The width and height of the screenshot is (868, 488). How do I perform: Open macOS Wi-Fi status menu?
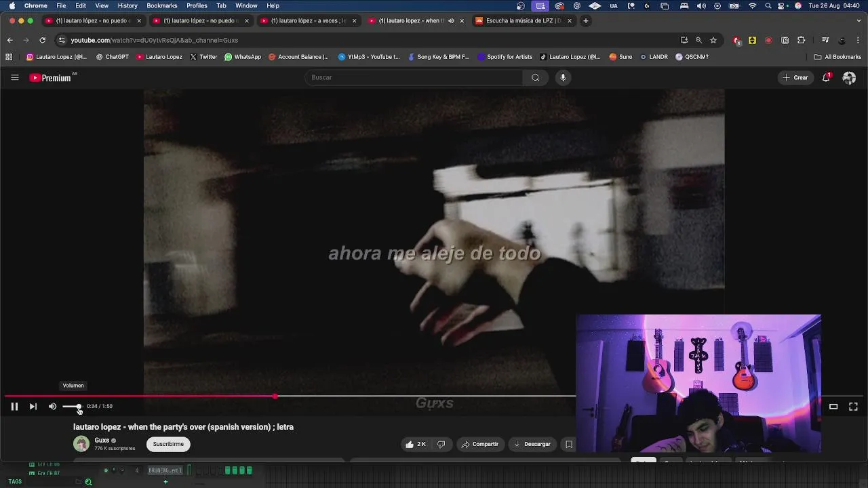pyautogui.click(x=752, y=5)
